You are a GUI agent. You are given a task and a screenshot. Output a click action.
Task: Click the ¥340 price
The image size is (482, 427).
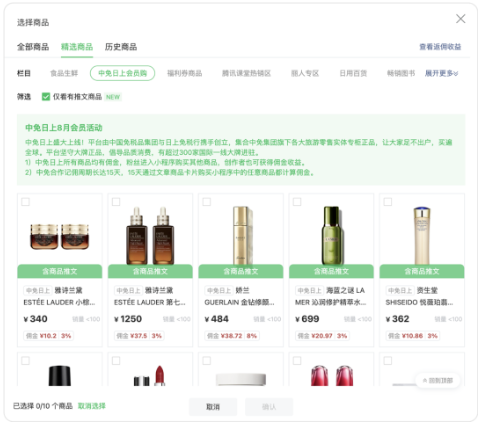(x=35, y=319)
